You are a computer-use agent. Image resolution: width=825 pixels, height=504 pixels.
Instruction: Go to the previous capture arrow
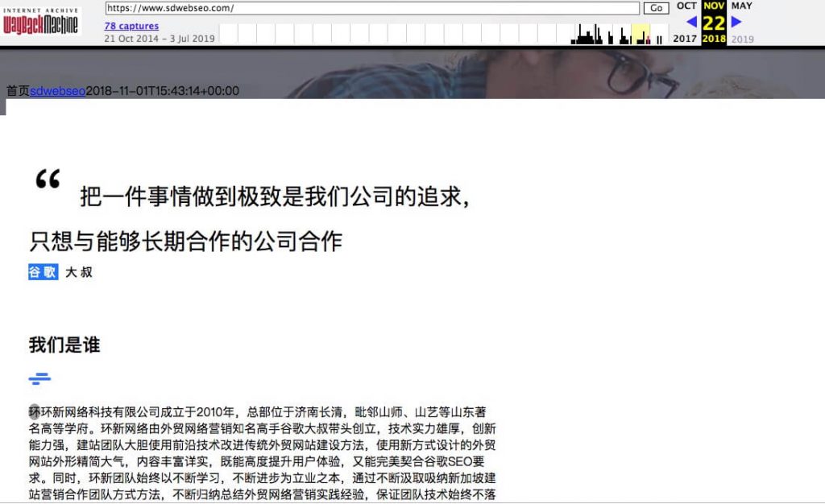(691, 22)
